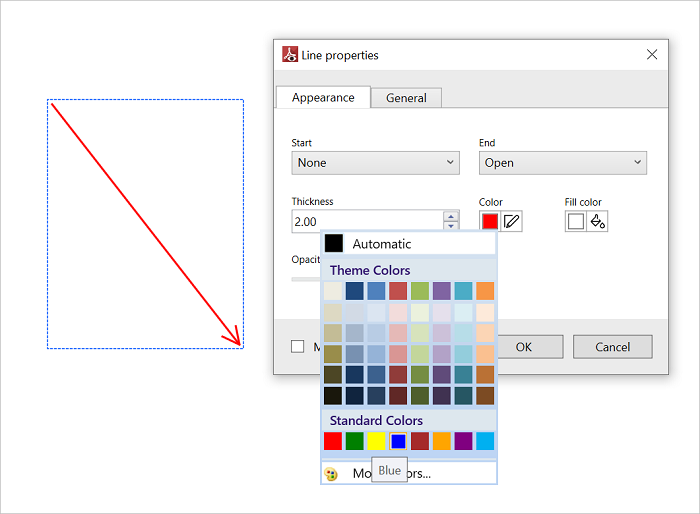
Task: Click the paint bucket fill color icon
Action: pyautogui.click(x=598, y=221)
